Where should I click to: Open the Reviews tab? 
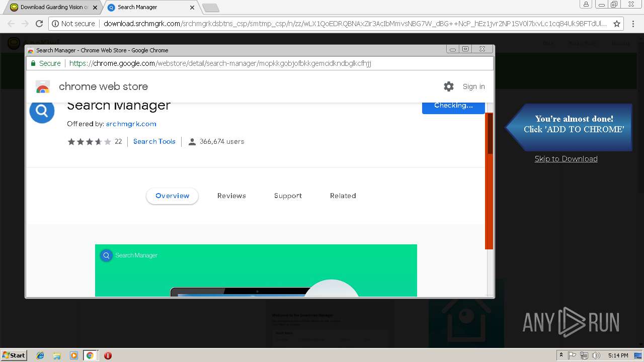(231, 196)
